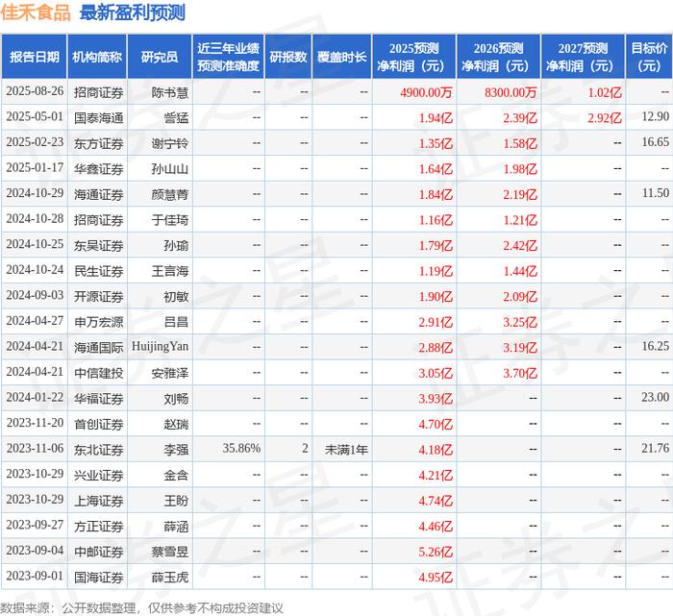
Task: Select institution 申万宏源
Action: (99, 322)
